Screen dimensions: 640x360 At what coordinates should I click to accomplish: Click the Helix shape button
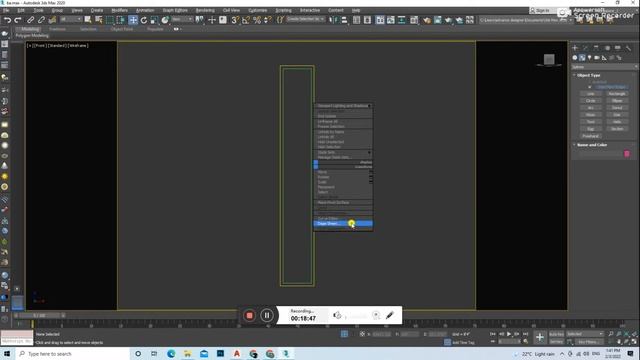[x=617, y=122]
